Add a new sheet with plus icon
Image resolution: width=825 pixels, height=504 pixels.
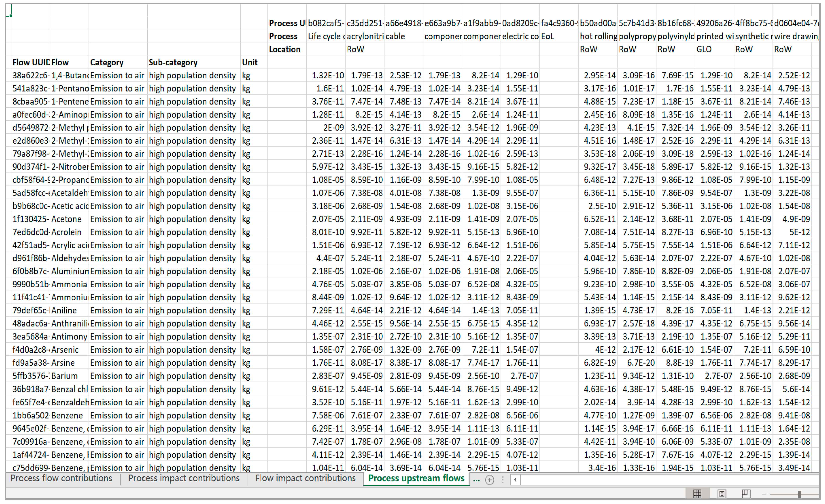pyautogui.click(x=489, y=480)
